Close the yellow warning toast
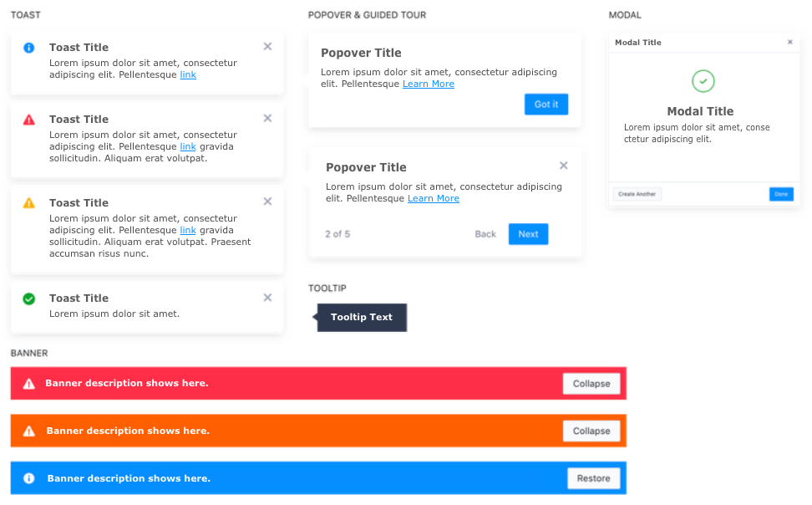The height and width of the screenshot is (505, 812). (267, 201)
